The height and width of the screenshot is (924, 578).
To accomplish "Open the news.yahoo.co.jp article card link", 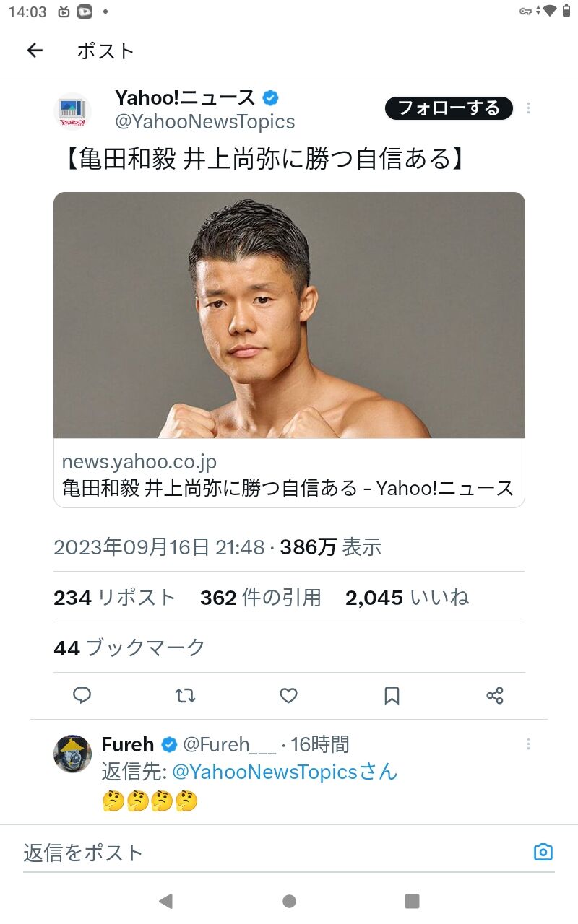I will click(289, 474).
